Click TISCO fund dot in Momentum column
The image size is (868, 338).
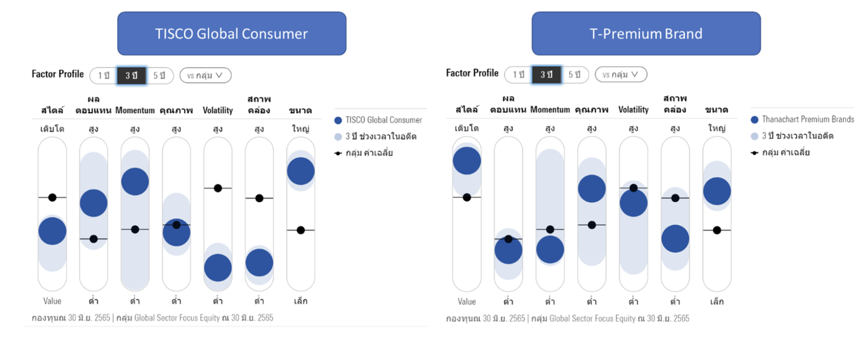pyautogui.click(x=135, y=181)
